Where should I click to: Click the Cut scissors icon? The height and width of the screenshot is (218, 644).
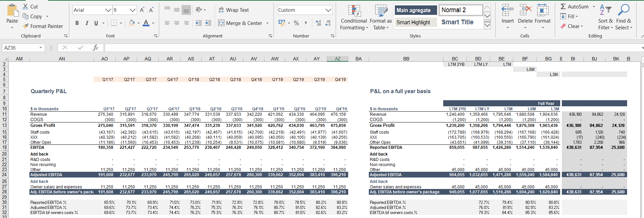coord(25,6)
